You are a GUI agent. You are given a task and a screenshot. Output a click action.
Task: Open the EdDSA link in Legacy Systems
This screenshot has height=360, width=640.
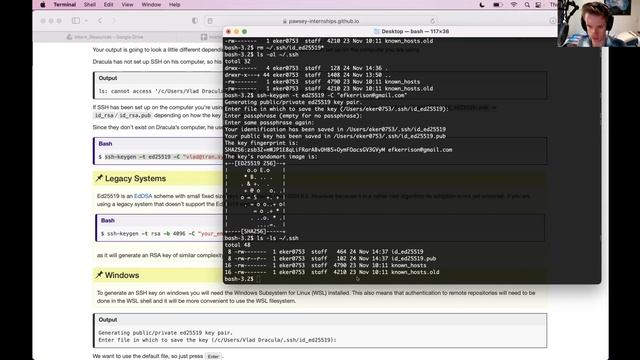[143, 196]
